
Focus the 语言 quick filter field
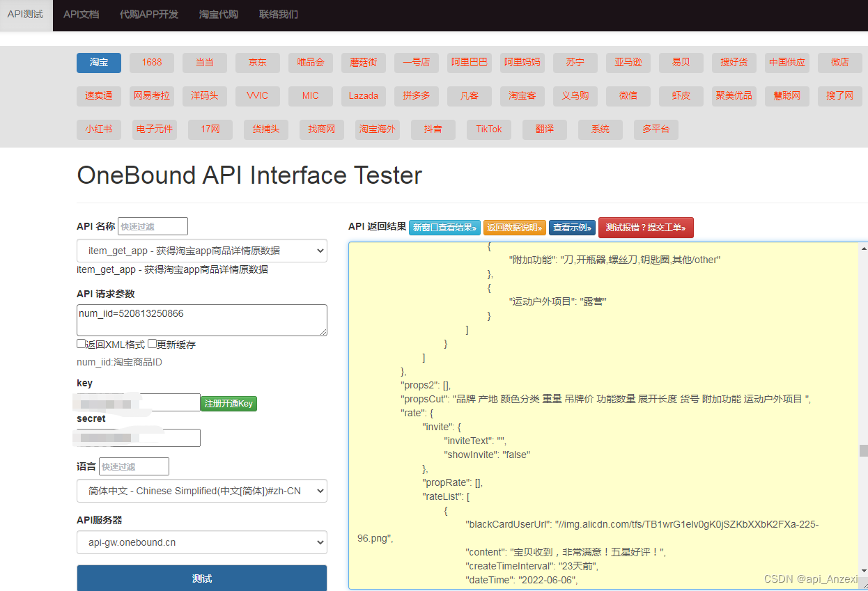pos(134,466)
